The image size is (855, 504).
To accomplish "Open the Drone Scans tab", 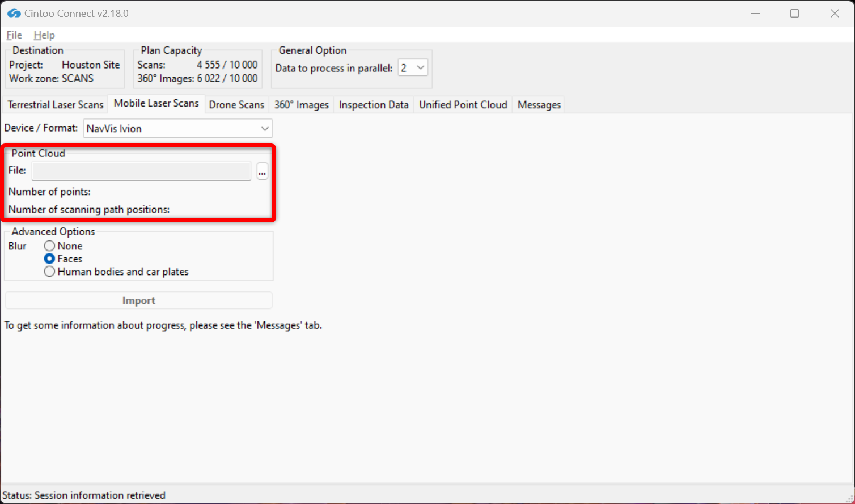I will click(x=236, y=105).
